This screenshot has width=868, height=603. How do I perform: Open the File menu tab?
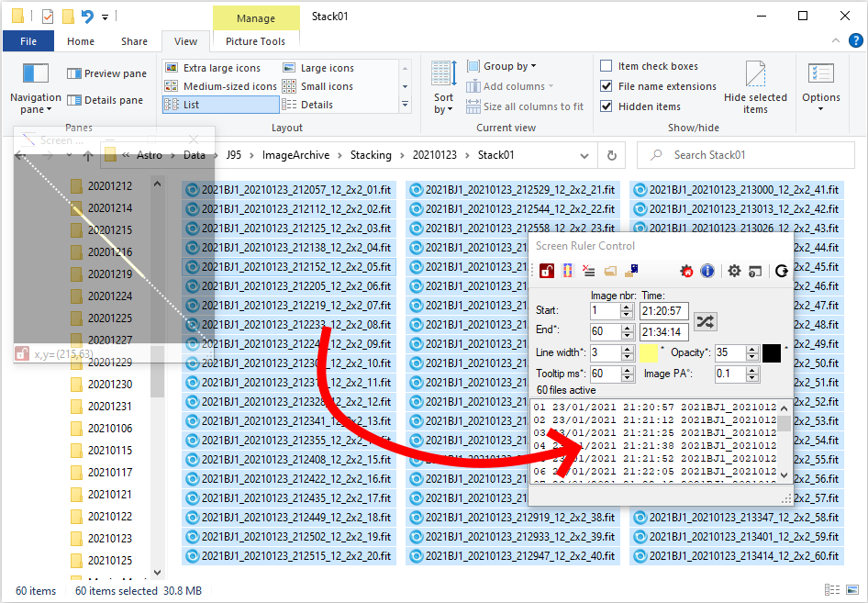pos(28,41)
